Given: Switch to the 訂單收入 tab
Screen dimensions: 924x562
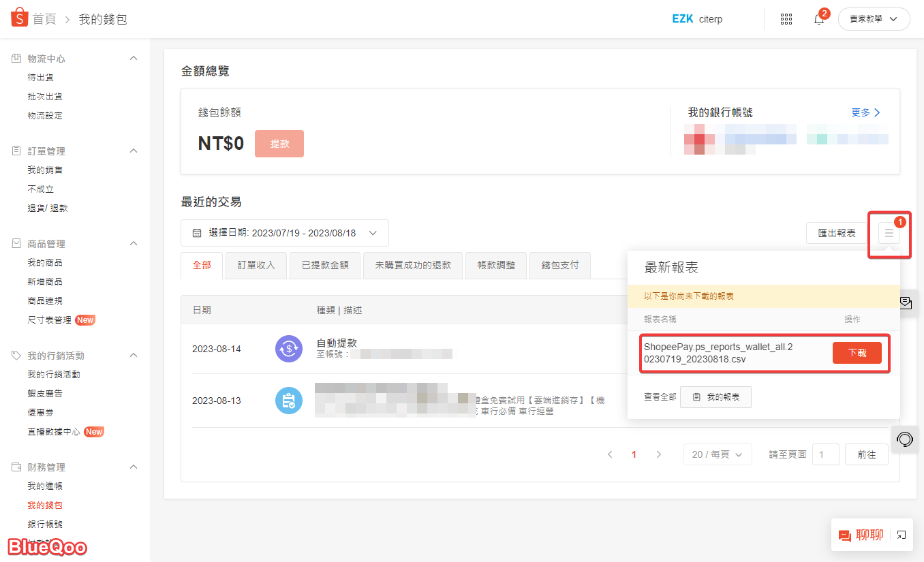Looking at the screenshot, I should tap(256, 266).
